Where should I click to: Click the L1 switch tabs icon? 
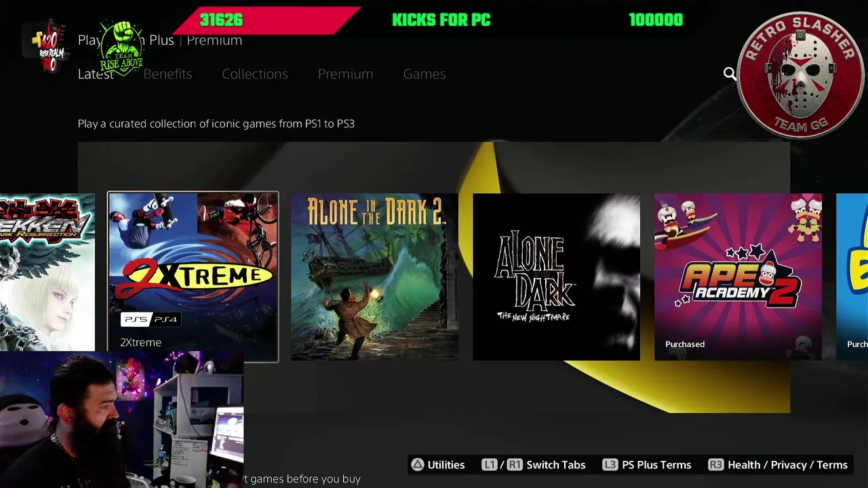(490, 465)
